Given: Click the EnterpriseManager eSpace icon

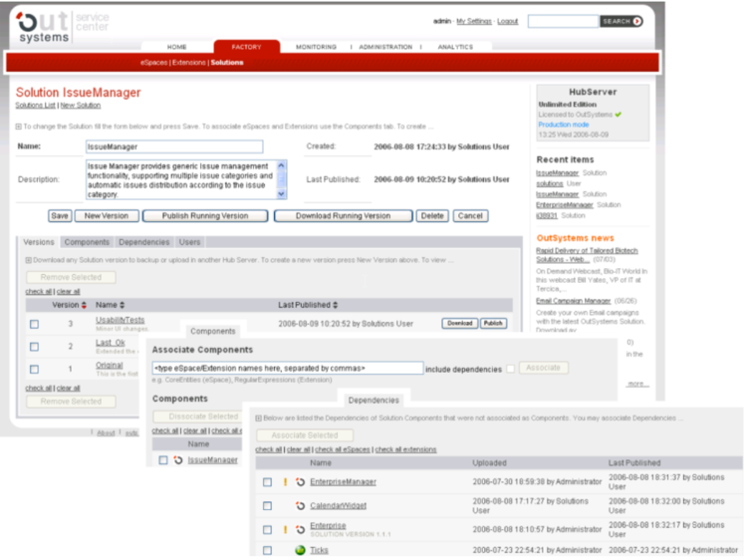Looking at the screenshot, I should pos(300,482).
